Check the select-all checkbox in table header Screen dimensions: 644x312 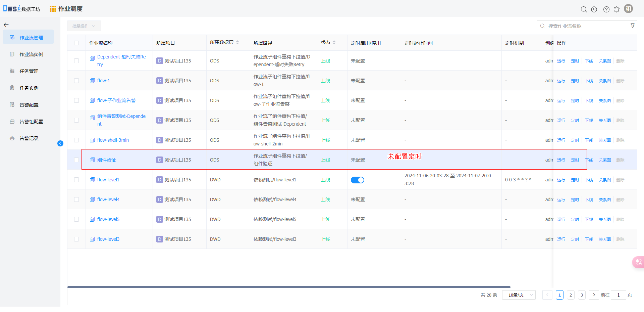(x=76, y=43)
